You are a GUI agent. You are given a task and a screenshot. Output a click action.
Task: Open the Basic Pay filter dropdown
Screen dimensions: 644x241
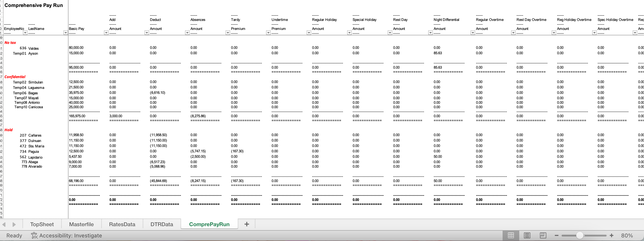(106, 33)
